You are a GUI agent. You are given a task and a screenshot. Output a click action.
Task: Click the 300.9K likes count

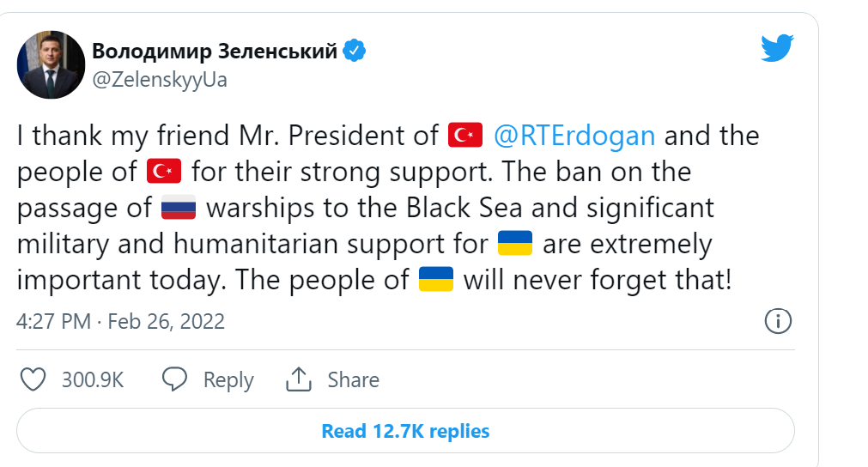[93, 380]
